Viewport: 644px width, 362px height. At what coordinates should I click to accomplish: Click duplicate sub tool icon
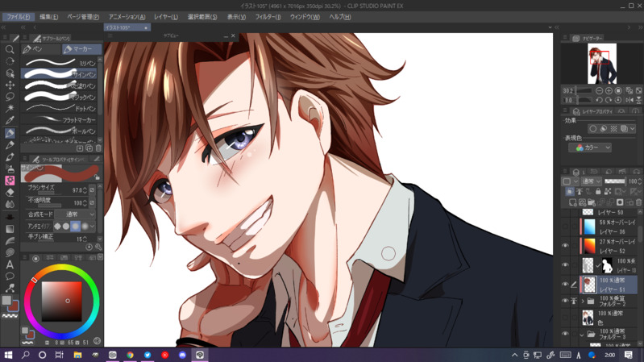[x=89, y=148]
